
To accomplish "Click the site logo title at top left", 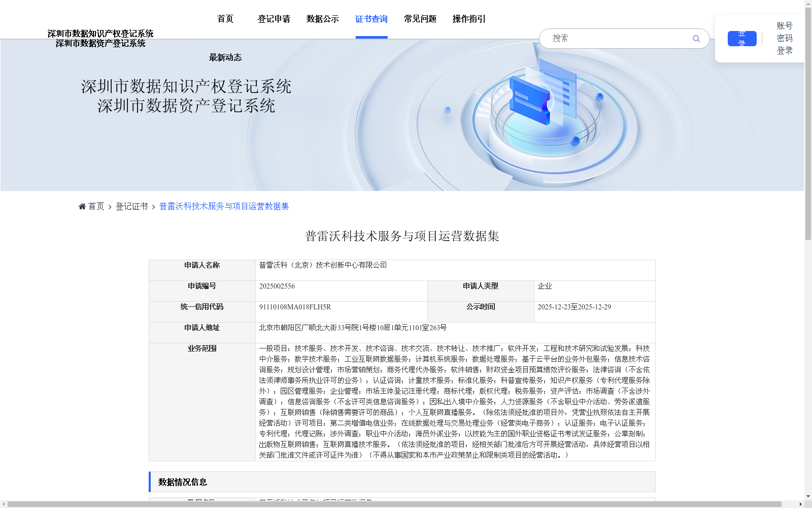I will [x=100, y=38].
